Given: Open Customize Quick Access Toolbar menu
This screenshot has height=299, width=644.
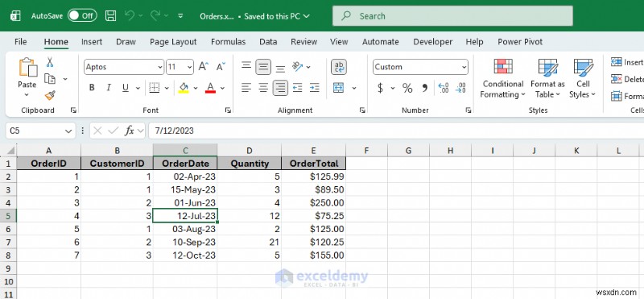Looking at the screenshot, I should (x=180, y=16).
